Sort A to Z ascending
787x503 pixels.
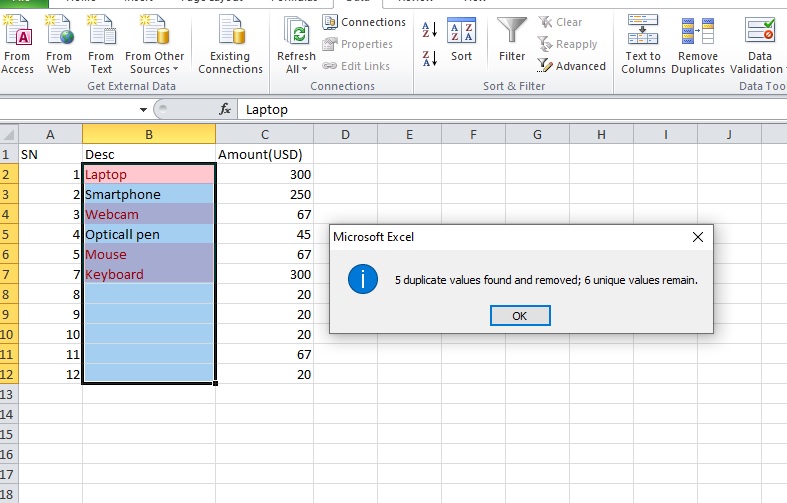[430, 30]
